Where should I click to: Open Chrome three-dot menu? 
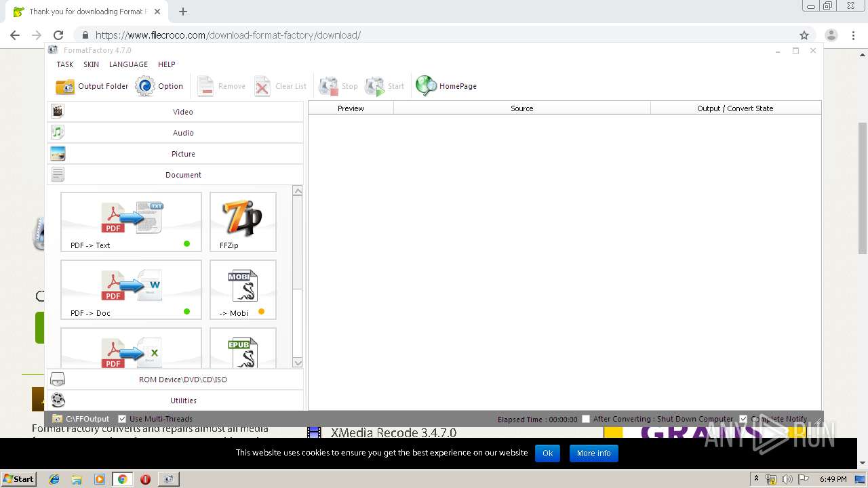click(854, 35)
